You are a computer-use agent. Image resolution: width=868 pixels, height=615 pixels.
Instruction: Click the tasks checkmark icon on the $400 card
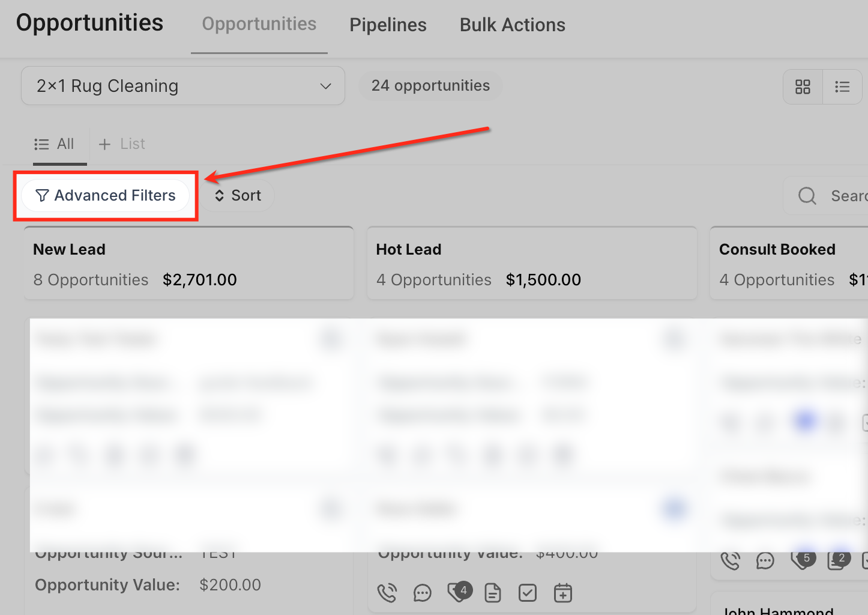[x=528, y=593]
